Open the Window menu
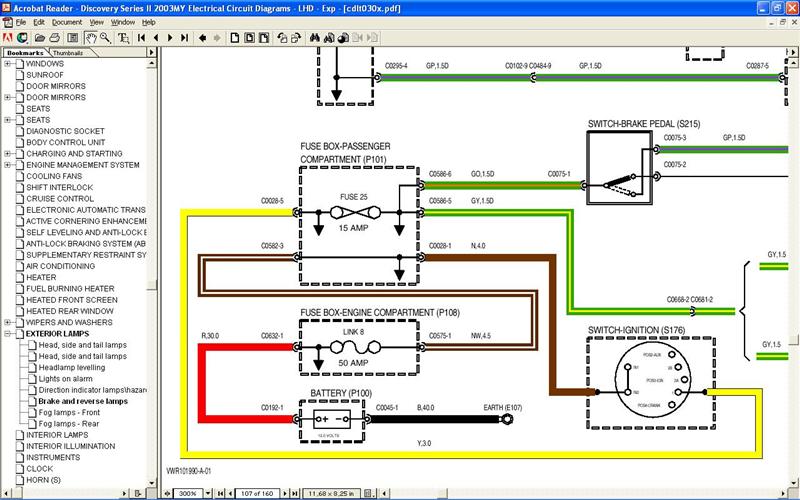Image resolution: width=800 pixels, height=500 pixels. [123, 22]
